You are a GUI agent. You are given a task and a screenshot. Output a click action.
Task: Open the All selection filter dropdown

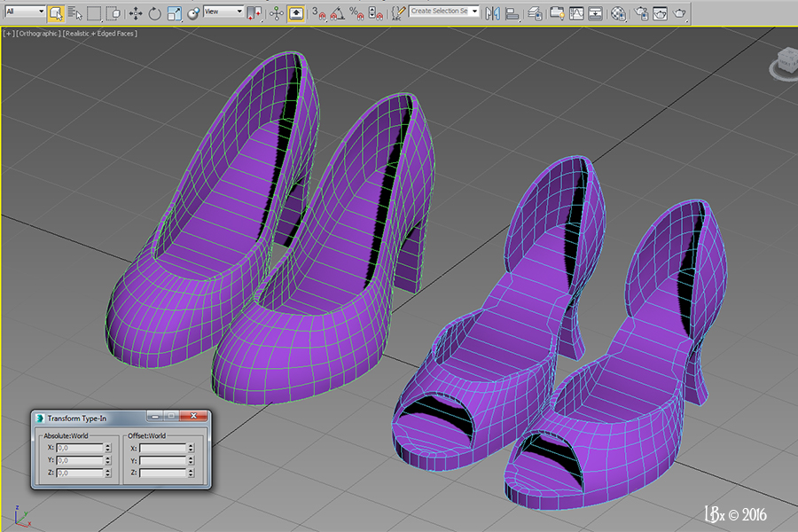coord(25,12)
